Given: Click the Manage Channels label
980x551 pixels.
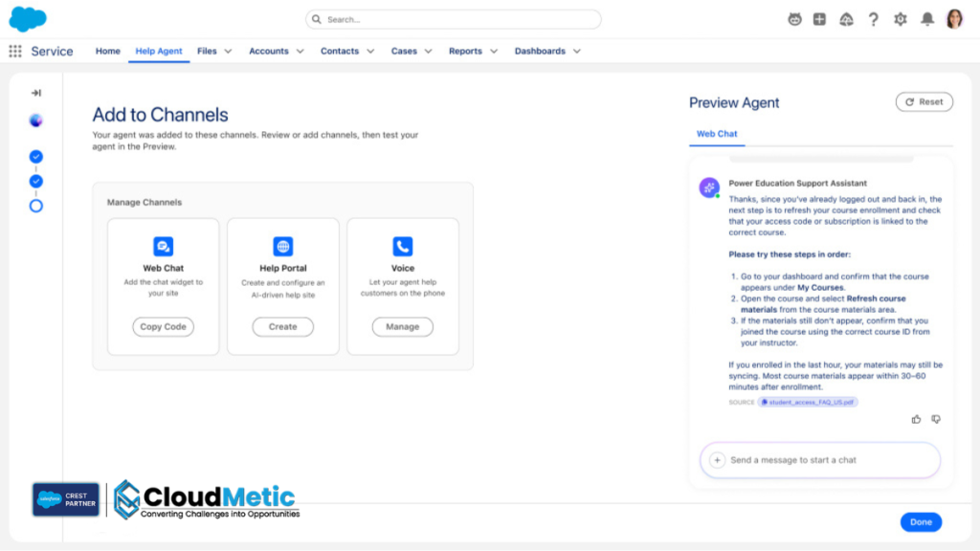Looking at the screenshot, I should pyautogui.click(x=145, y=203).
